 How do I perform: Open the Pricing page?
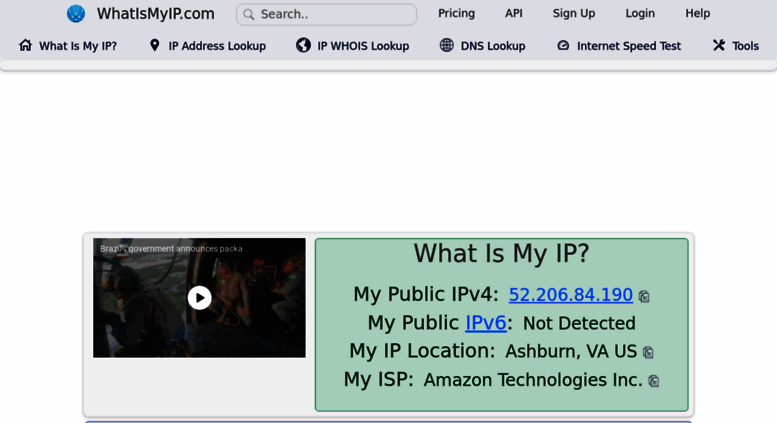[x=456, y=13]
